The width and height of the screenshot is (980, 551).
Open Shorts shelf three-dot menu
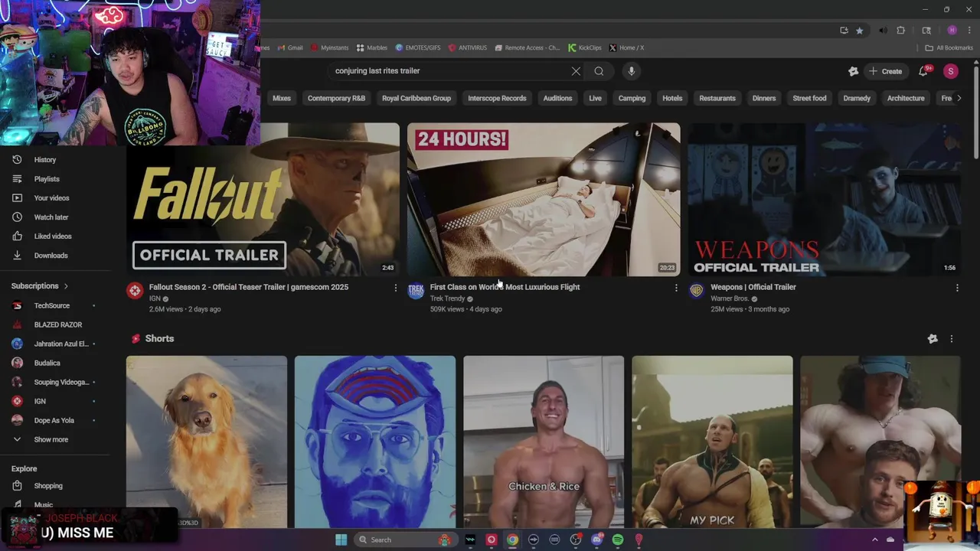point(952,339)
